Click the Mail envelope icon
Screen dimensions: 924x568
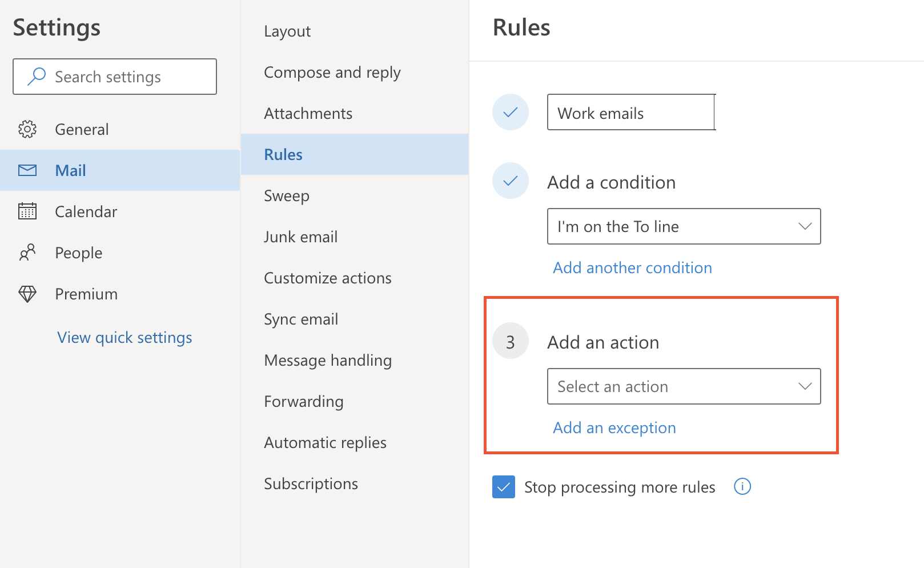click(x=27, y=170)
